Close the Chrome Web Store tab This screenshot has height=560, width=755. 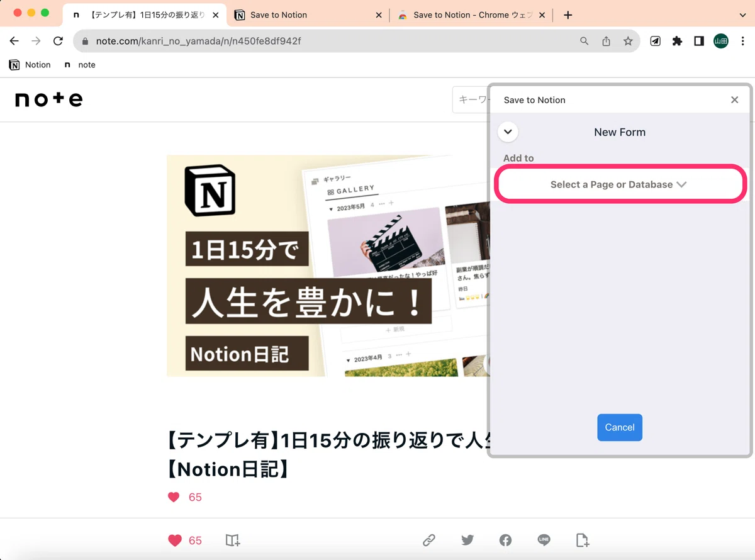click(542, 15)
